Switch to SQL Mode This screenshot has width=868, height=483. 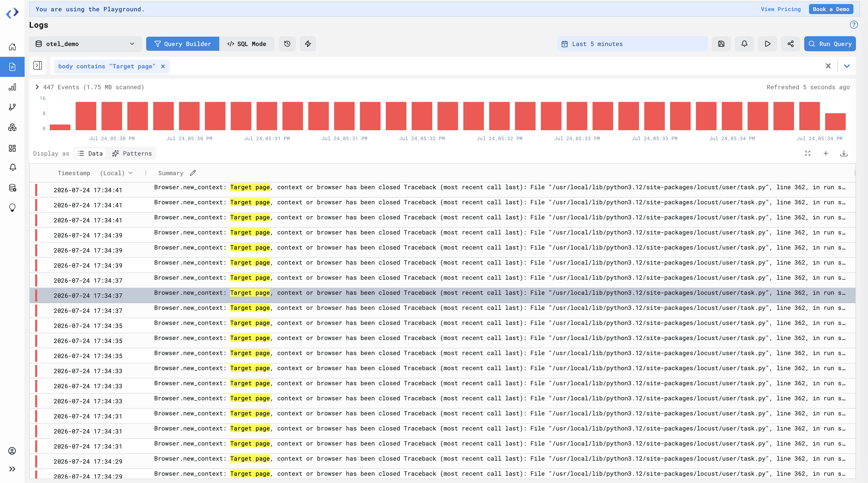247,44
